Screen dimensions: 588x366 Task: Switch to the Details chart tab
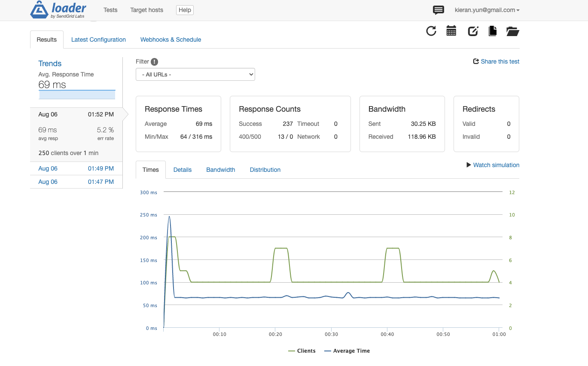pyautogui.click(x=183, y=170)
